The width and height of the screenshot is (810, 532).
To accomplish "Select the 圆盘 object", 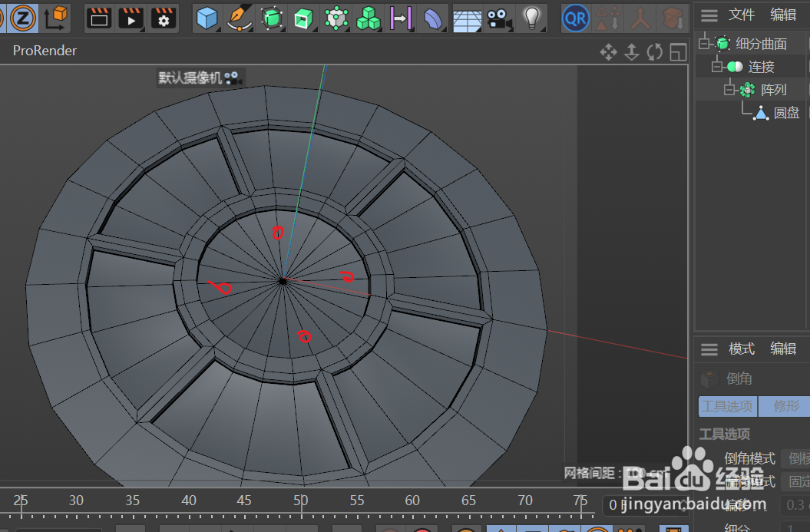I will (x=786, y=113).
